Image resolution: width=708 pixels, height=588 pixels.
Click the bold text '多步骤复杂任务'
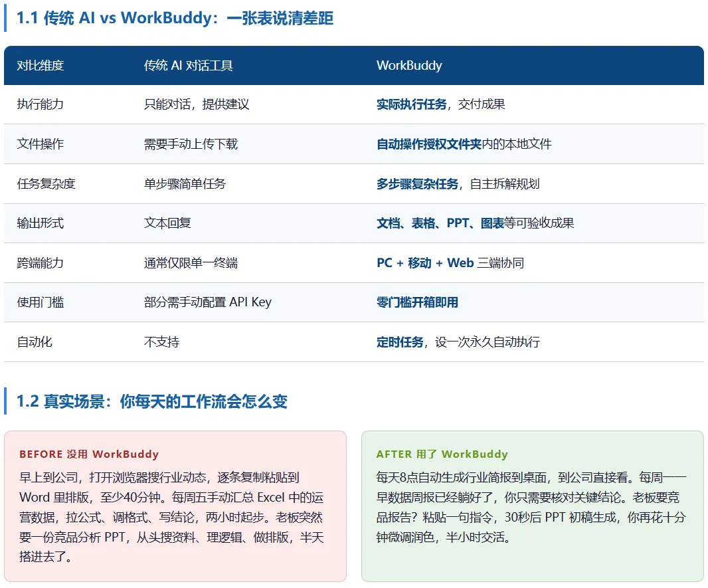(x=417, y=184)
